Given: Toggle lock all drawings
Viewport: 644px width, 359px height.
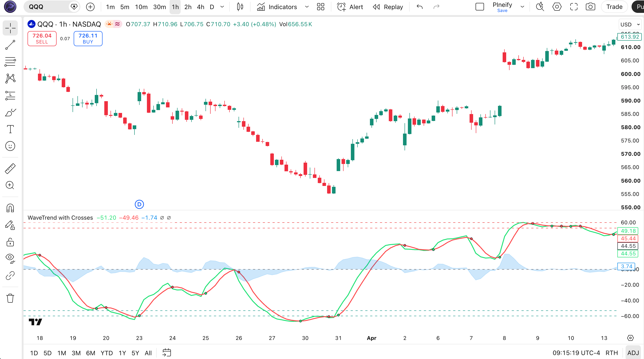Looking at the screenshot, I should click(10, 242).
